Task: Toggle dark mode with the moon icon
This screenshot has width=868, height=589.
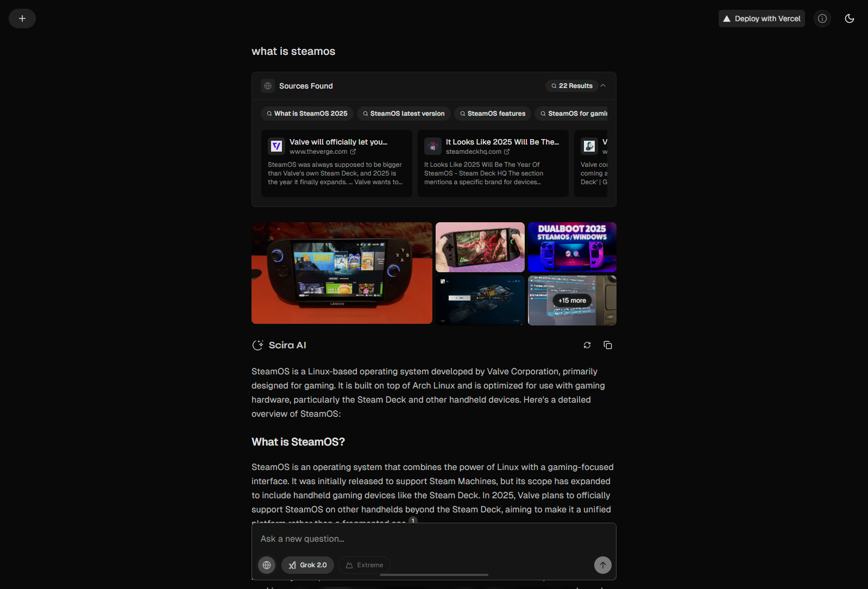Action: pyautogui.click(x=850, y=18)
